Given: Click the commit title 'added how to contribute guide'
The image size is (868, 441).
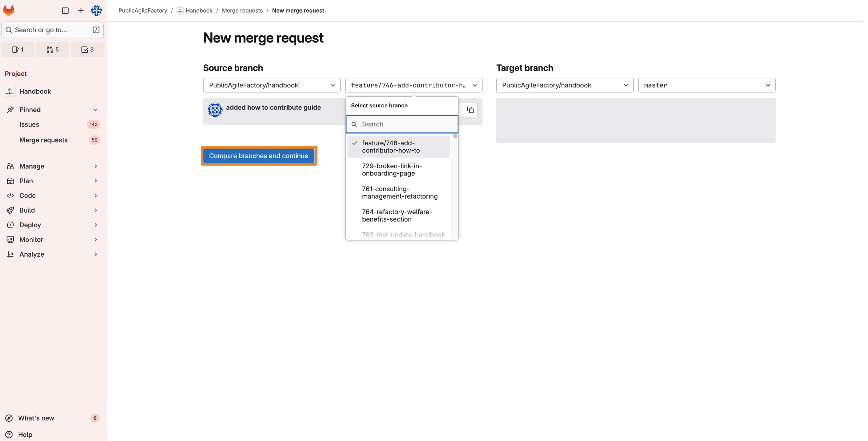Looking at the screenshot, I should click(273, 107).
